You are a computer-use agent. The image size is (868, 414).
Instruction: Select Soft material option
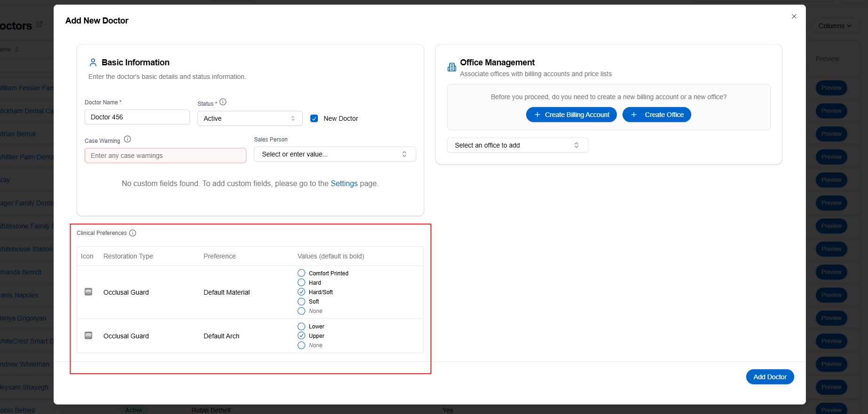point(301,302)
